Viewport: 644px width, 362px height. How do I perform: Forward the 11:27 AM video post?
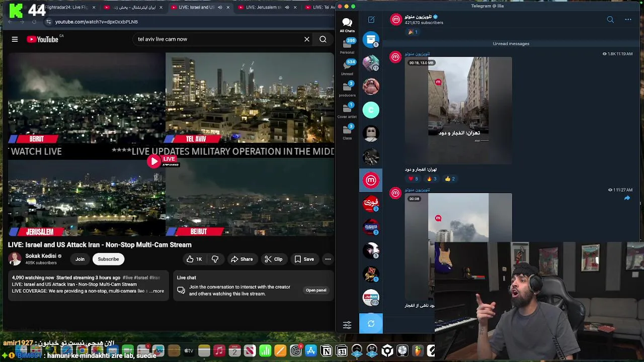(x=627, y=199)
